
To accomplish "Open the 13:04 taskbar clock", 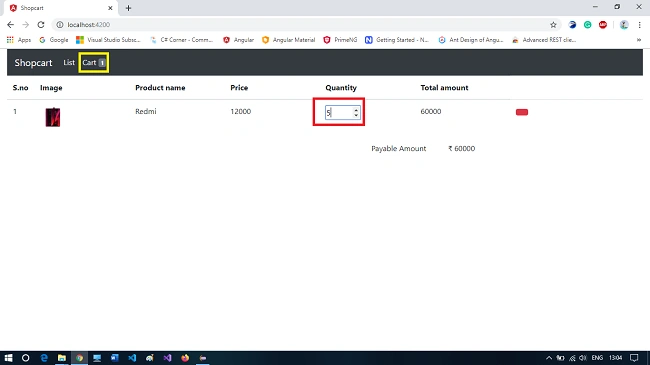I will point(615,358).
